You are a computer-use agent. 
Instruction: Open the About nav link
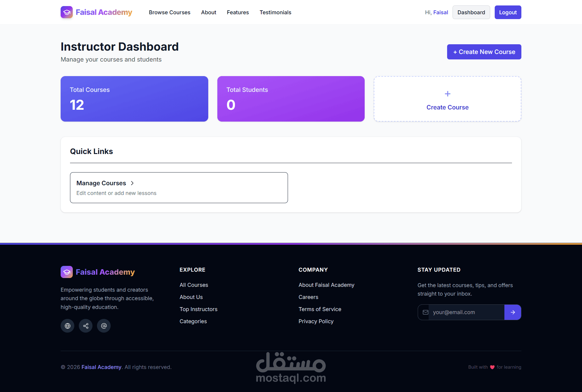click(x=209, y=12)
